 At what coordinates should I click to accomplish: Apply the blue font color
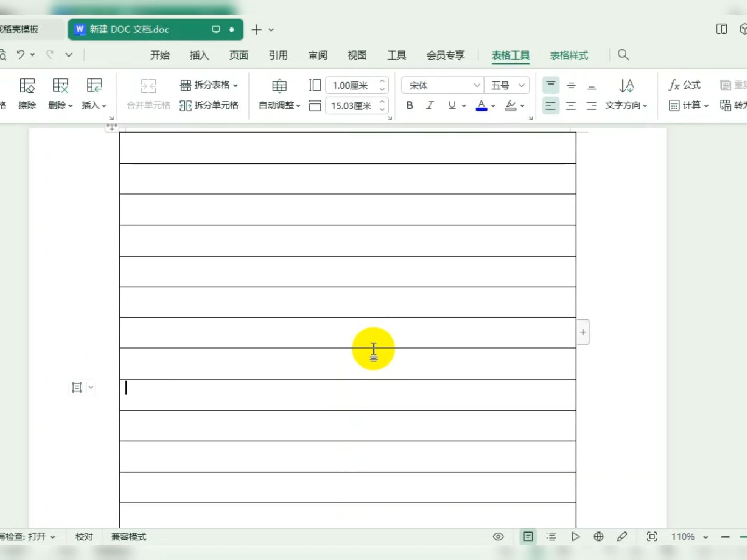[481, 106]
